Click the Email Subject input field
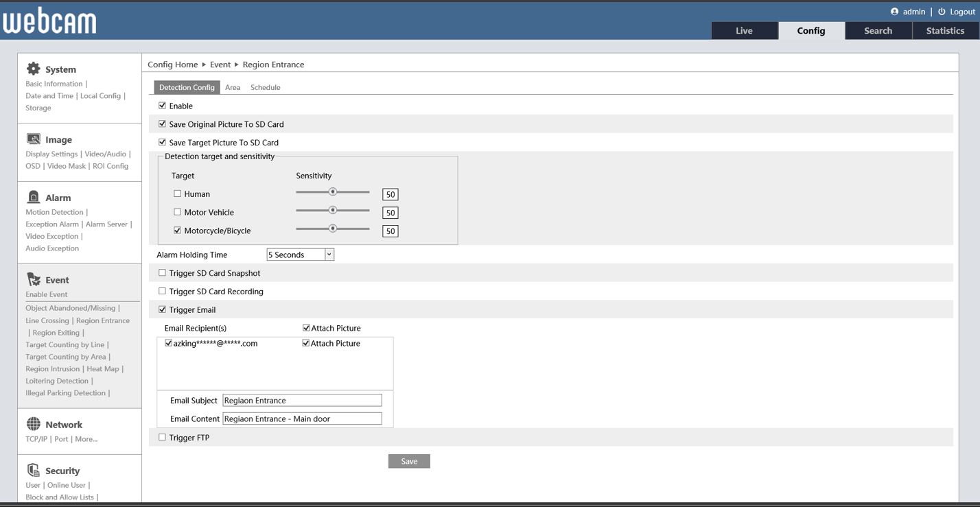This screenshot has width=980, height=507. pos(302,401)
